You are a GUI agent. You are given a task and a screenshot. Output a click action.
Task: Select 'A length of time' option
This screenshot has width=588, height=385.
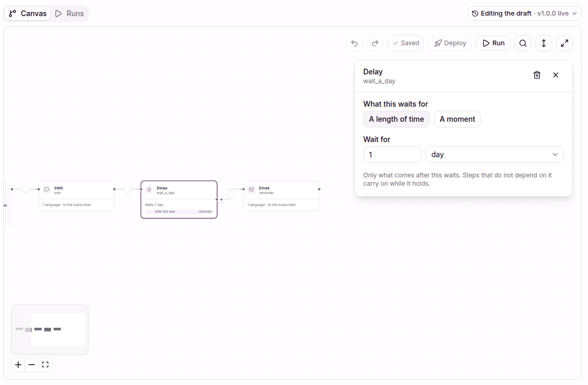(397, 119)
